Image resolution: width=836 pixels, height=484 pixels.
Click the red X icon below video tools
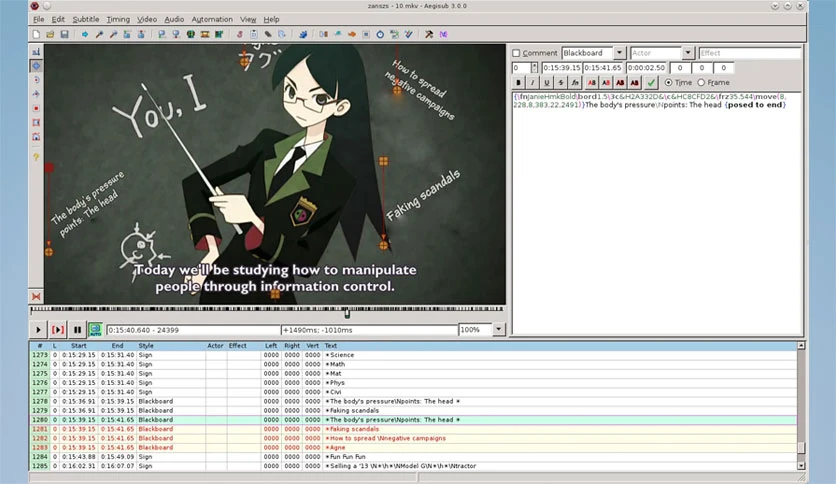pos(36,296)
